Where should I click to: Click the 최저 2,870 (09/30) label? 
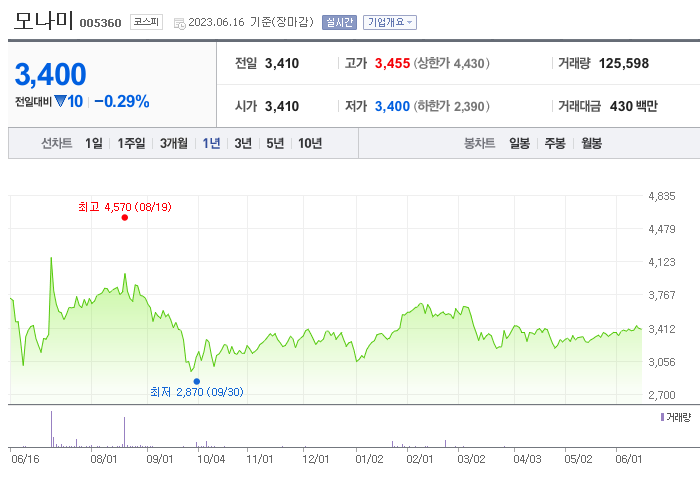(197, 392)
